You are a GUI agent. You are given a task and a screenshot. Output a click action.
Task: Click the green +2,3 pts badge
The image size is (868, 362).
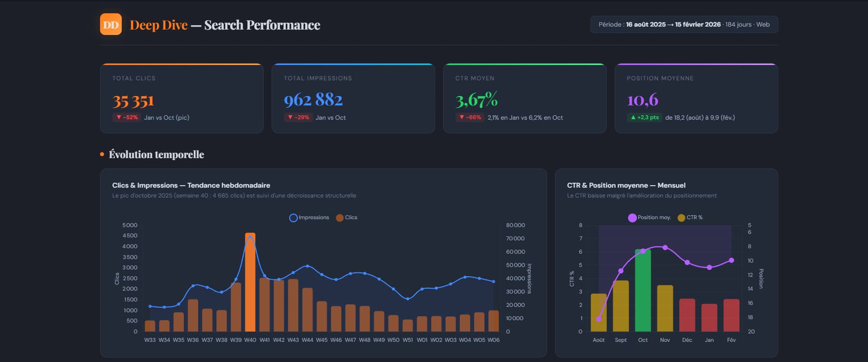(644, 118)
